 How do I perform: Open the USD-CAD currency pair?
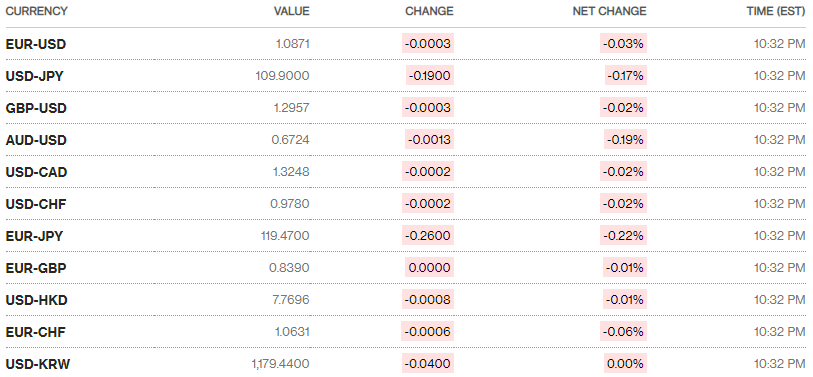pyautogui.click(x=36, y=172)
